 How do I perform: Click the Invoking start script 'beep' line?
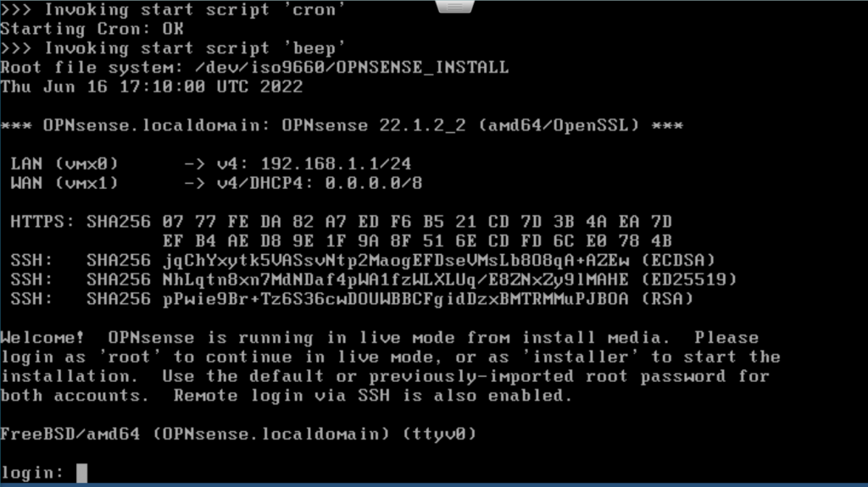[x=173, y=48]
